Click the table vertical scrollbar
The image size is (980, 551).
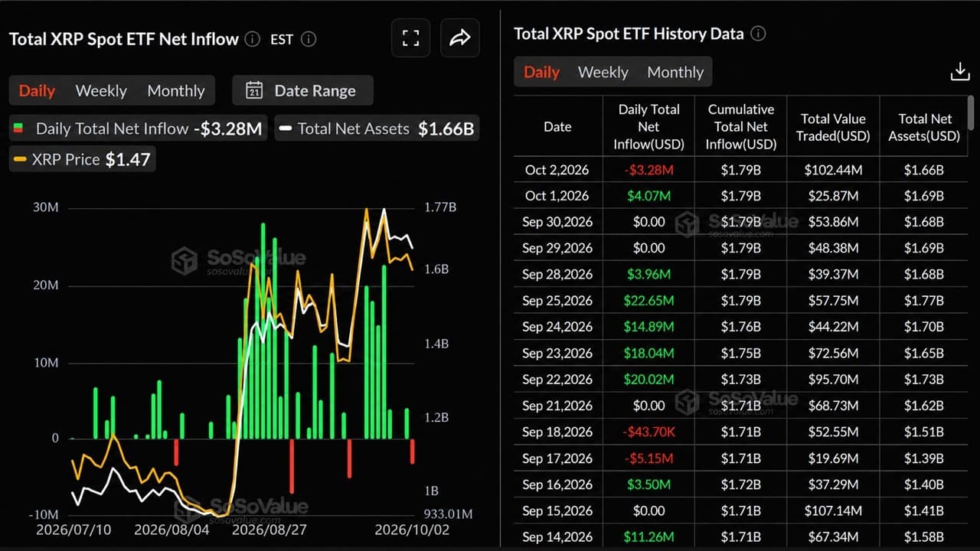[971, 112]
